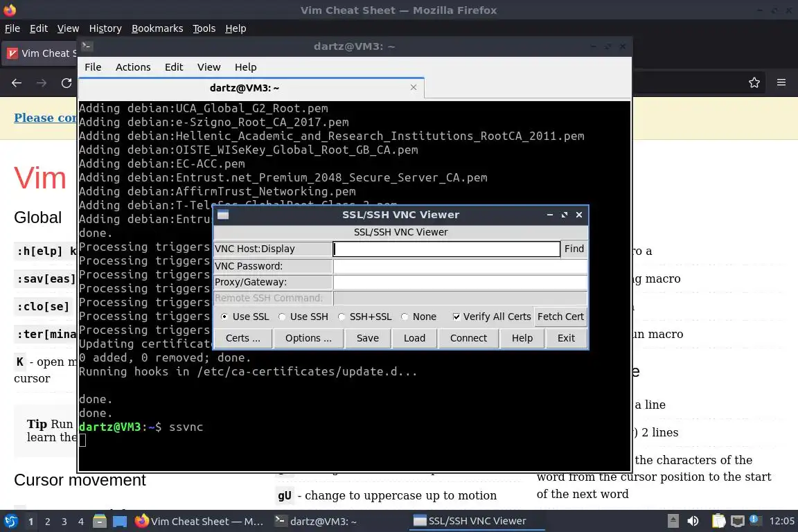Open Firefox Edit menu
This screenshot has height=532, width=798.
(39, 28)
